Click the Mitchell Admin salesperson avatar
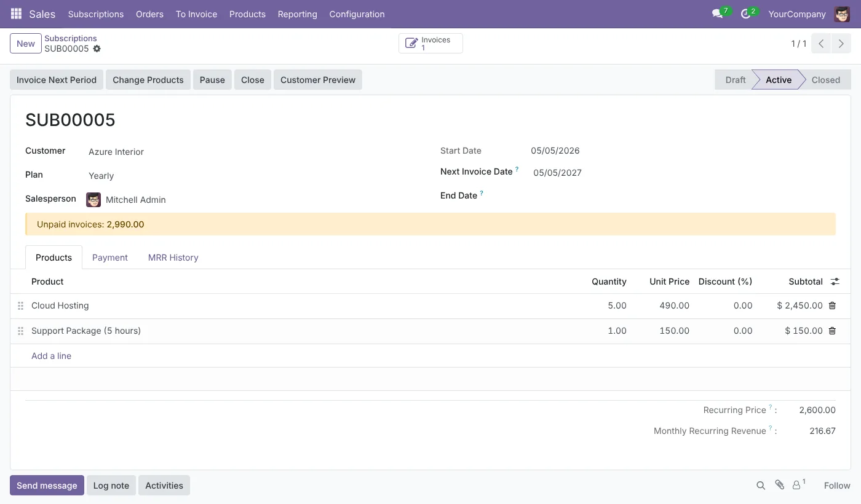Image resolution: width=861 pixels, height=504 pixels. click(93, 200)
